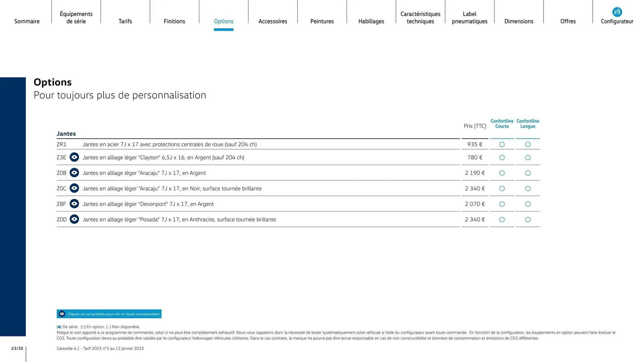Screen dimensions: 644x362
Task: View visual for Clayton alloy wheels Z3E
Action: (x=74, y=157)
